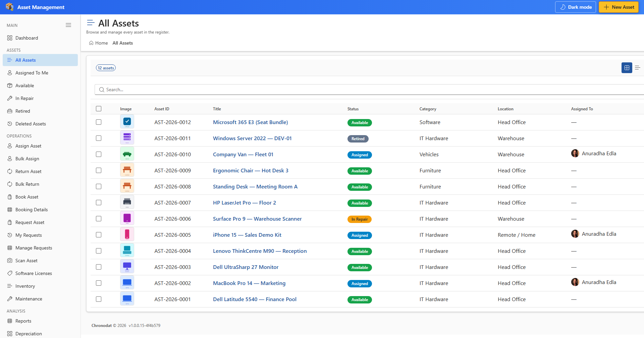The image size is (644, 338).
Task: Click the Asset Management box logo icon
Action: coord(10,7)
